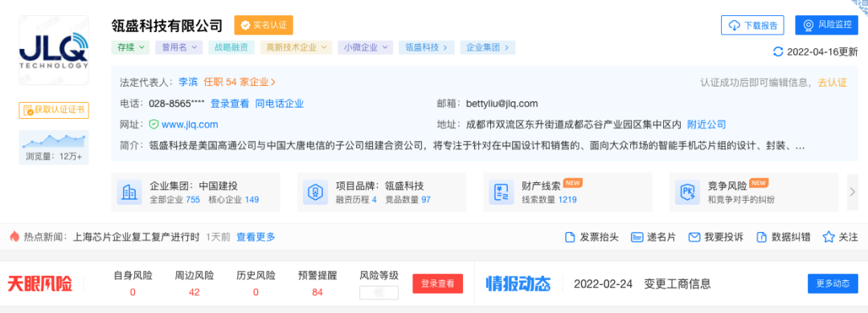This screenshot has height=313, width=868.
Task: Expand the 小微企业 tag dropdown
Action: [366, 47]
